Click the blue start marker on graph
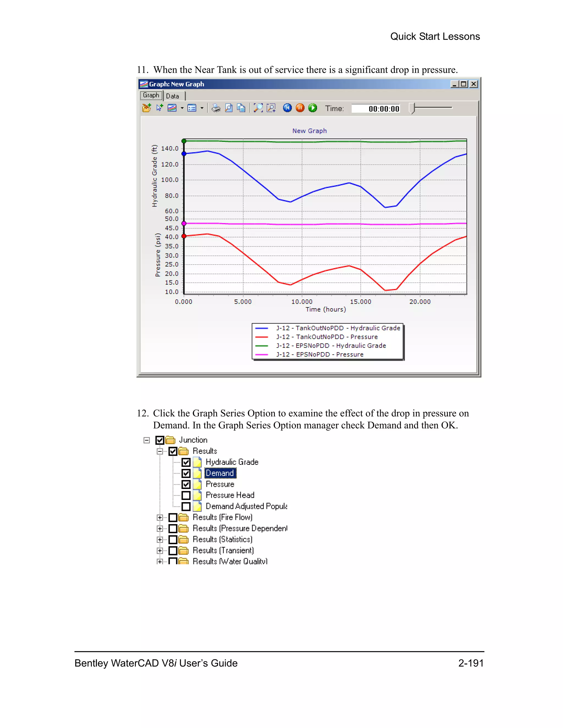Image resolution: width=563 pixels, height=728 pixels. tap(184, 154)
